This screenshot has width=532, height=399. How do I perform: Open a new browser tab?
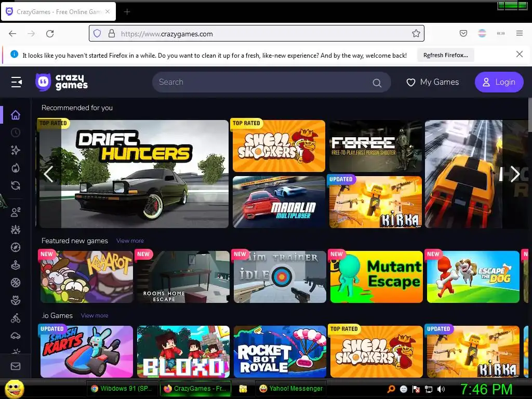point(127,12)
